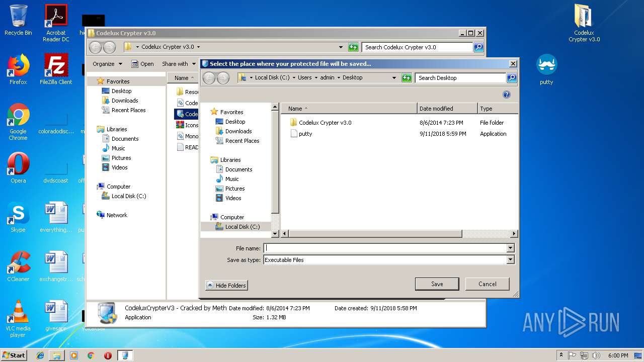Select Recent Places in save dialog

pyautogui.click(x=242, y=141)
